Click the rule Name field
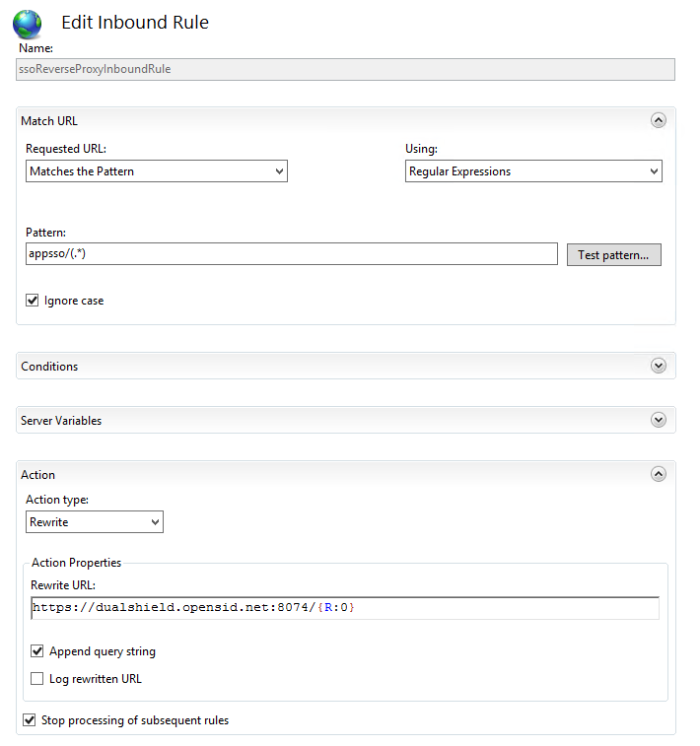 (346, 69)
